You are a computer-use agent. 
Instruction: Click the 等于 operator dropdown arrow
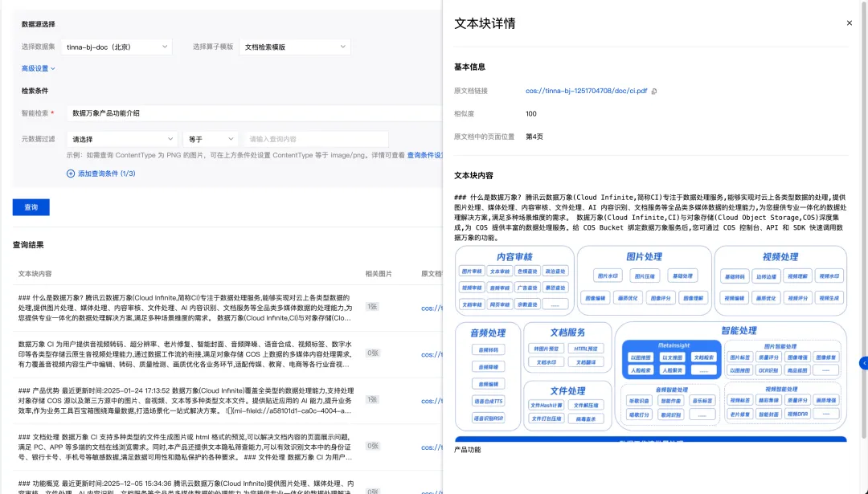[x=231, y=138]
